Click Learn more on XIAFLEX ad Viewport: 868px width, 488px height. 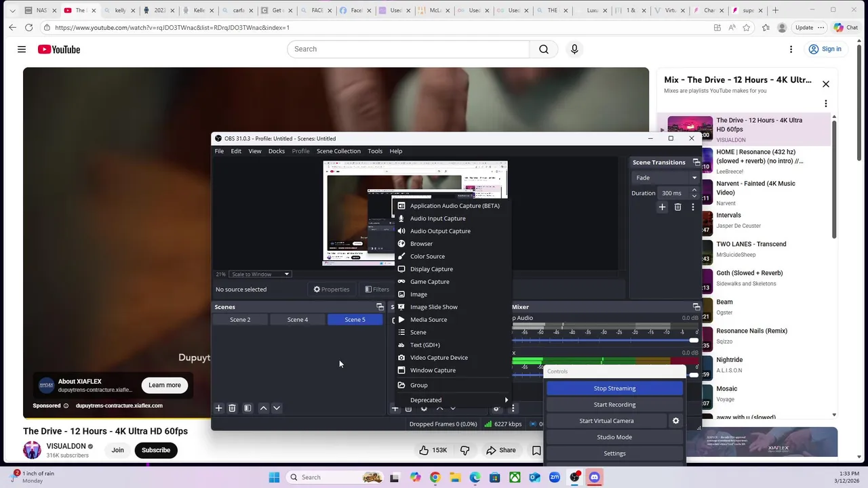[165, 385]
